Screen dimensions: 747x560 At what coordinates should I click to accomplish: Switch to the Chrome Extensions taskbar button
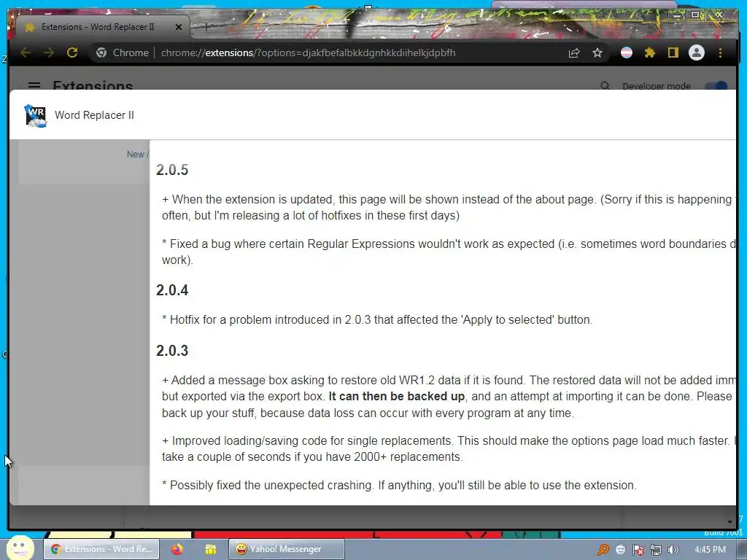101,549
